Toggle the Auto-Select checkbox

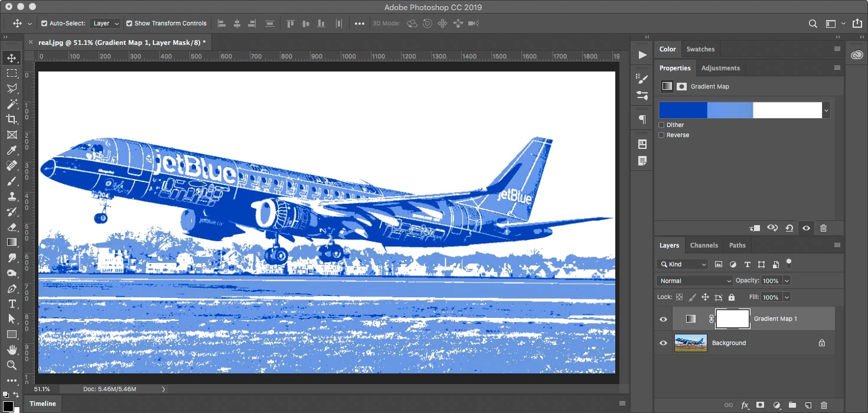tap(44, 24)
